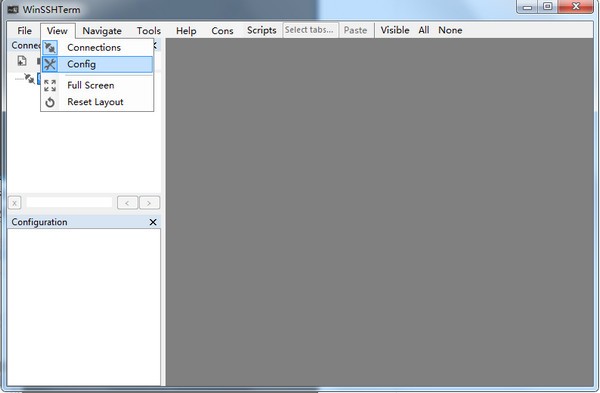Select the connection plug icon in tree
The height and width of the screenshot is (393, 600).
[x=29, y=78]
